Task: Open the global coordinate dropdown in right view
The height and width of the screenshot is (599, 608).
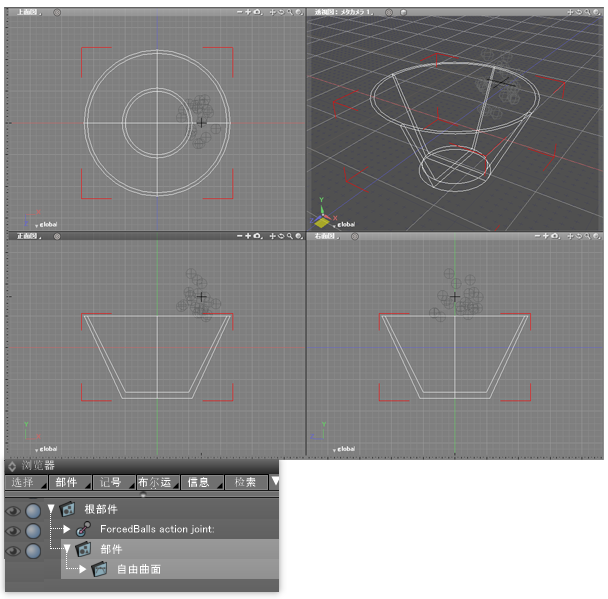Action: click(x=344, y=449)
